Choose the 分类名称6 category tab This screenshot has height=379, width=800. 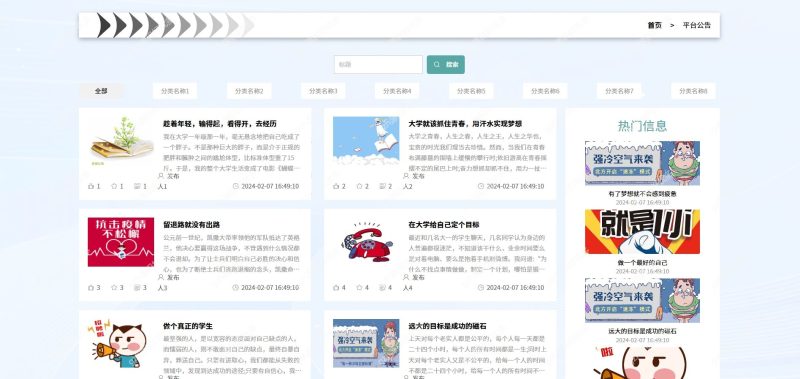(x=545, y=91)
